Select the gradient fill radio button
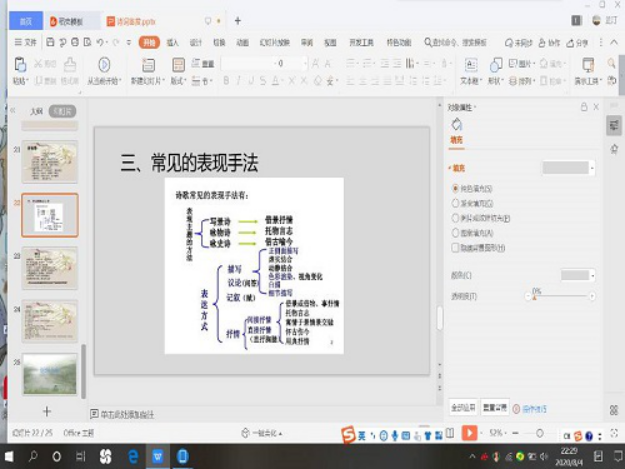This screenshot has width=625, height=469. click(x=456, y=202)
